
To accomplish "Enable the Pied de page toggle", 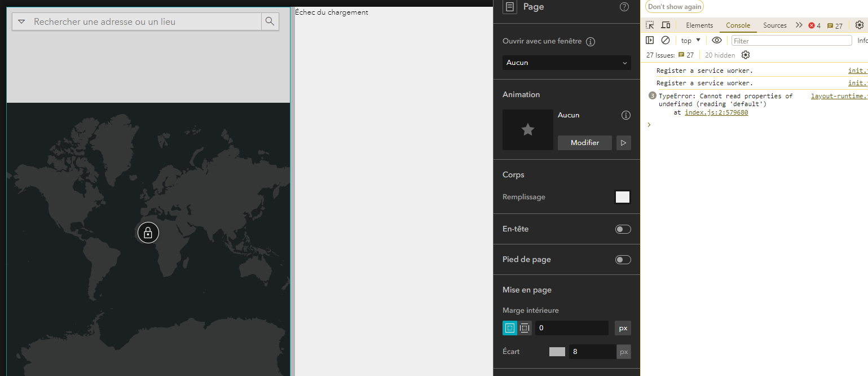I will pyautogui.click(x=623, y=259).
